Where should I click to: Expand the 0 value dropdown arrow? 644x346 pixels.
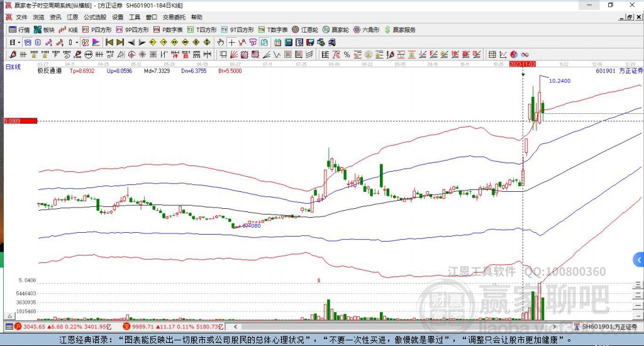tap(77, 42)
